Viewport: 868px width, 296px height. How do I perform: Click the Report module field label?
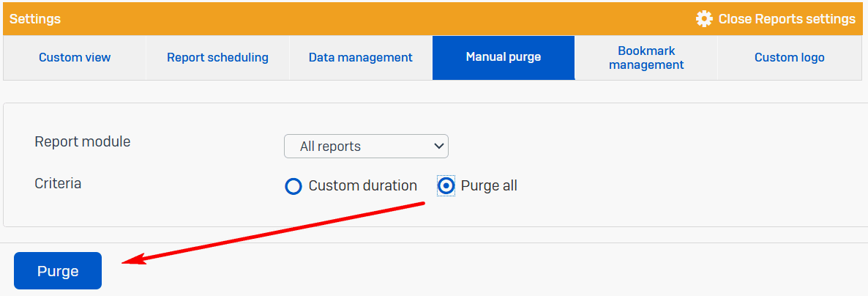click(x=83, y=141)
